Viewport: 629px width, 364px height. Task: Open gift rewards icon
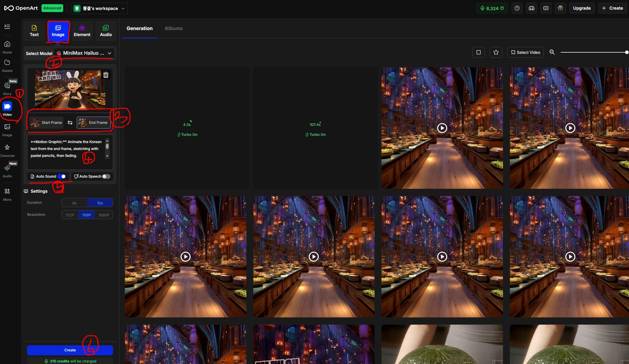[560, 8]
